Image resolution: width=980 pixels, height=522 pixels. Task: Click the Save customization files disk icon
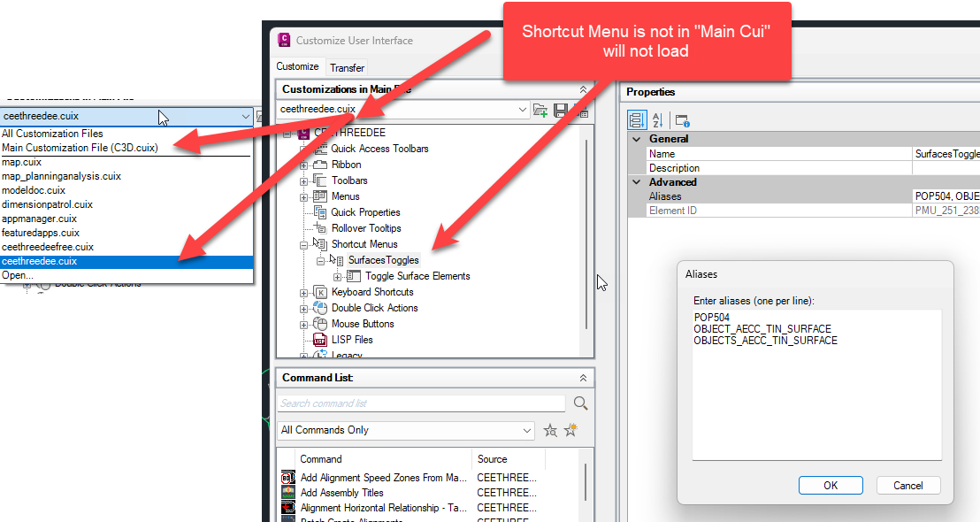tap(561, 111)
